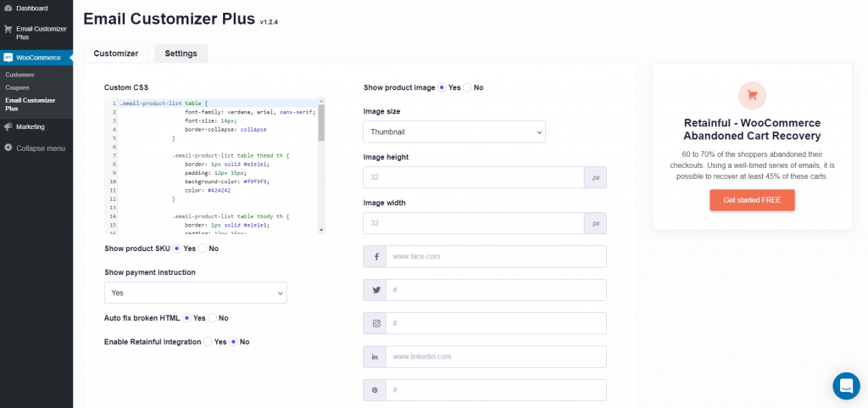This screenshot has height=408, width=868.
Task: Select Yes for Show product SKU
Action: click(177, 249)
